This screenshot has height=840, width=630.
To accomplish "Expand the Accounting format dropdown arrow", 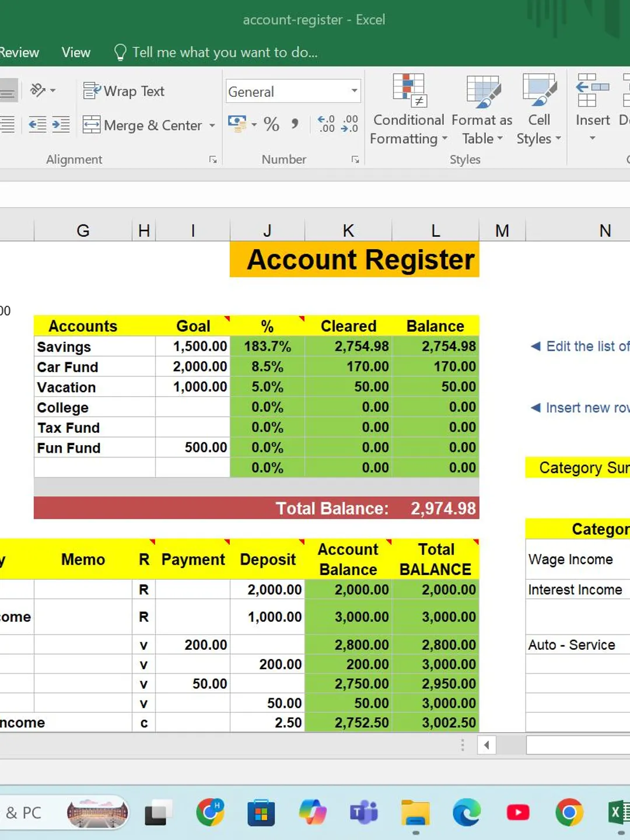I will (x=254, y=124).
